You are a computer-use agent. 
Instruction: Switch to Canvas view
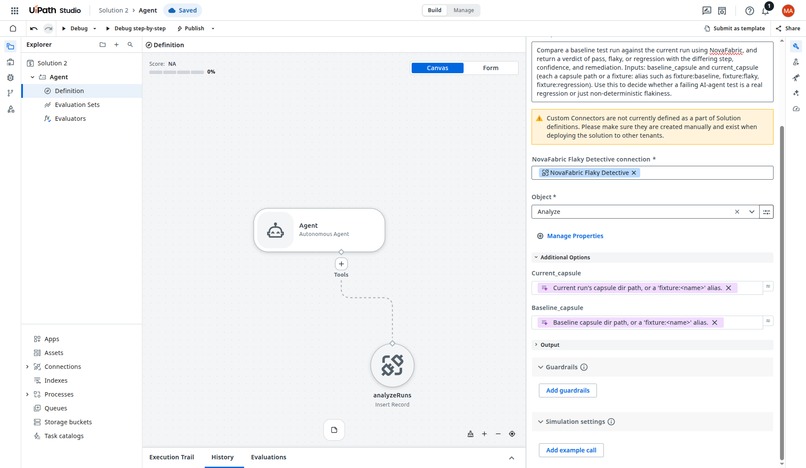pos(437,68)
